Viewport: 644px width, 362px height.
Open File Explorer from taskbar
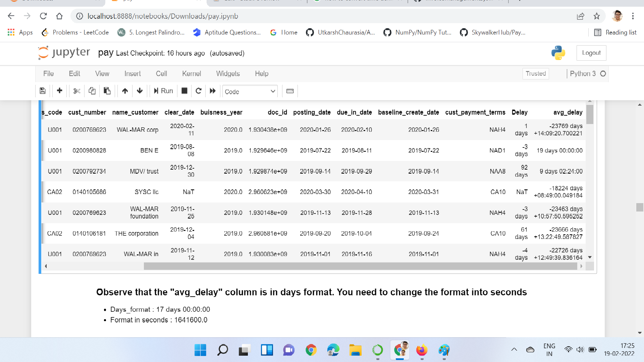coord(356,350)
